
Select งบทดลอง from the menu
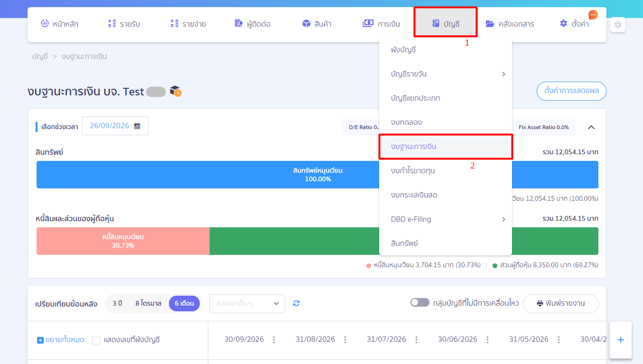(x=445, y=122)
